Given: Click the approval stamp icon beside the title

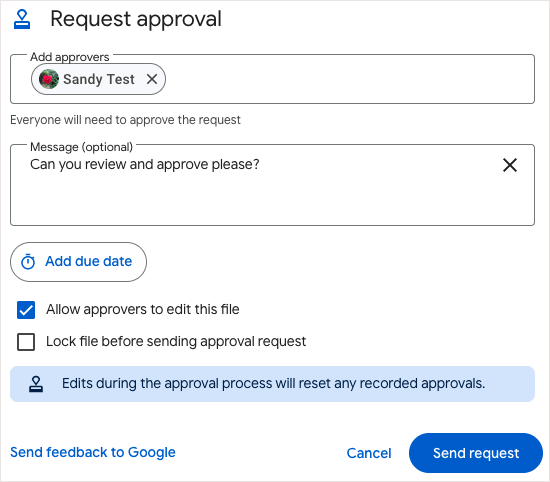Looking at the screenshot, I should tap(22, 19).
